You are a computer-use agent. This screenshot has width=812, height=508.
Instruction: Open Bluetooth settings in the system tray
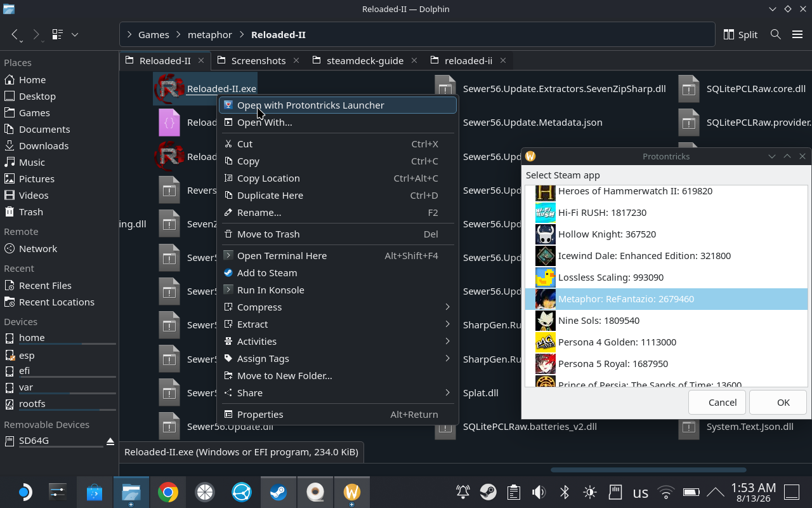pos(565,492)
